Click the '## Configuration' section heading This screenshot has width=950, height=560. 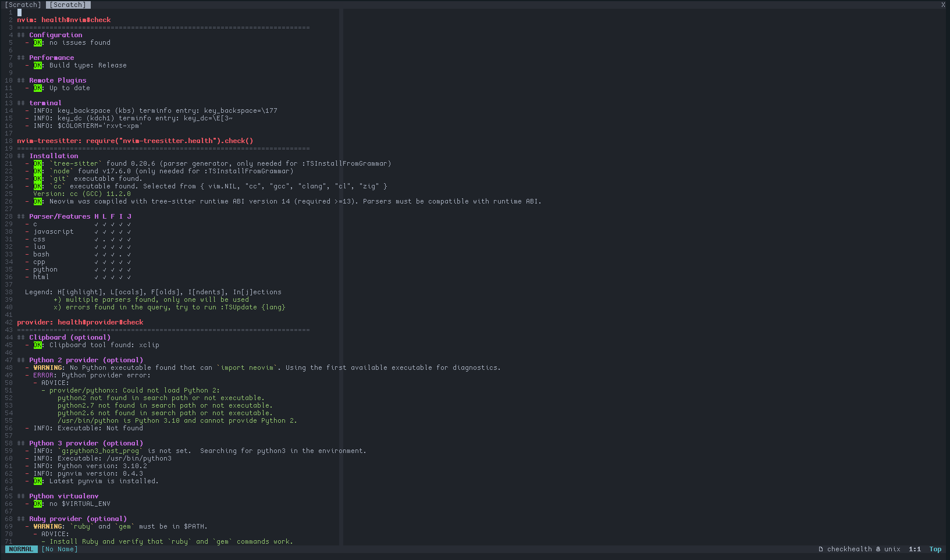pyautogui.click(x=49, y=35)
